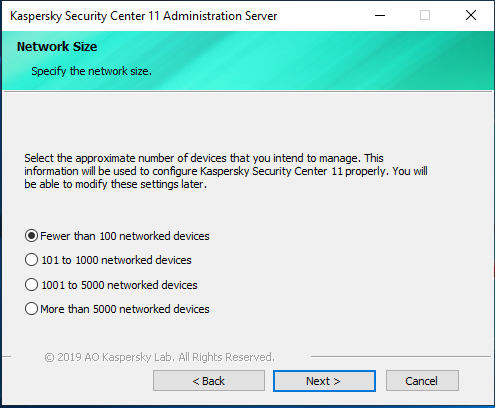Screen dimensions: 495x408
Task: Select the Fewer than 100 networked devices radio circle
Action: (x=31, y=236)
